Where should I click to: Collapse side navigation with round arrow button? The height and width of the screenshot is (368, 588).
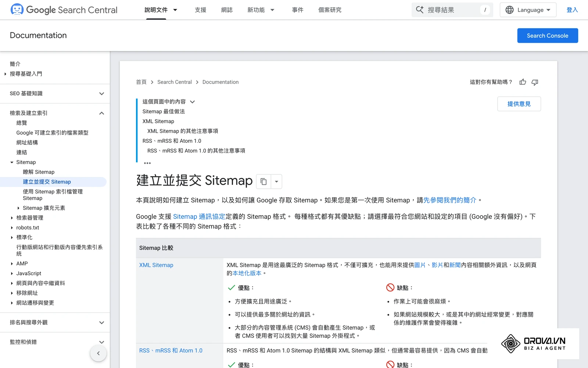click(98, 353)
